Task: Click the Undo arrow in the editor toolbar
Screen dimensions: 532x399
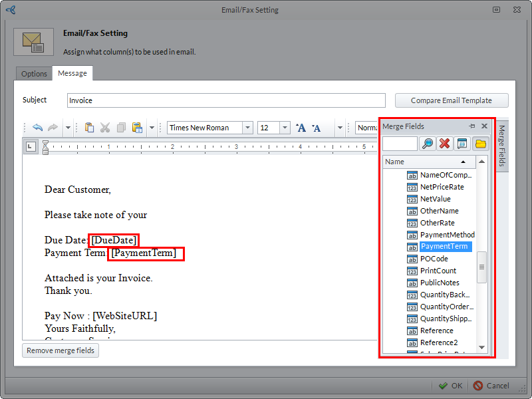Action: click(x=37, y=128)
